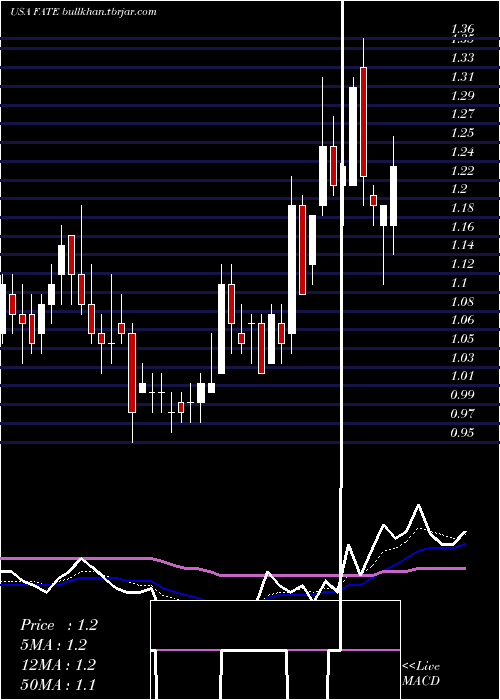Select the 0.95 price axis label
Screen dimensions: 500x700
click(462, 432)
